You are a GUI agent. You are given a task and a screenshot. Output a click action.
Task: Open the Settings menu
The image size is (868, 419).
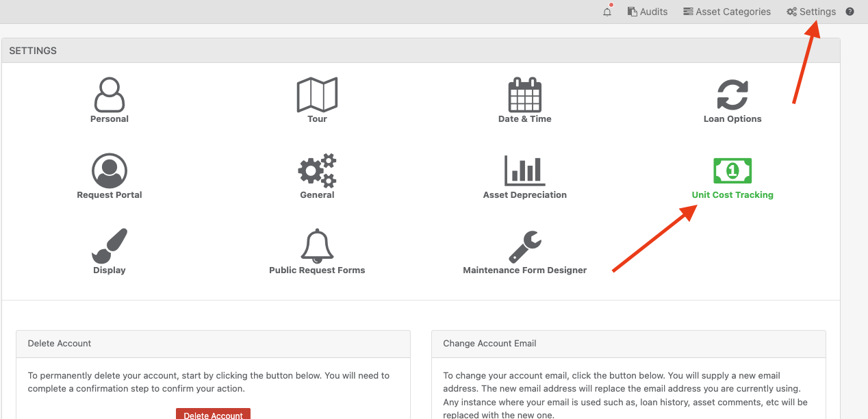click(811, 12)
